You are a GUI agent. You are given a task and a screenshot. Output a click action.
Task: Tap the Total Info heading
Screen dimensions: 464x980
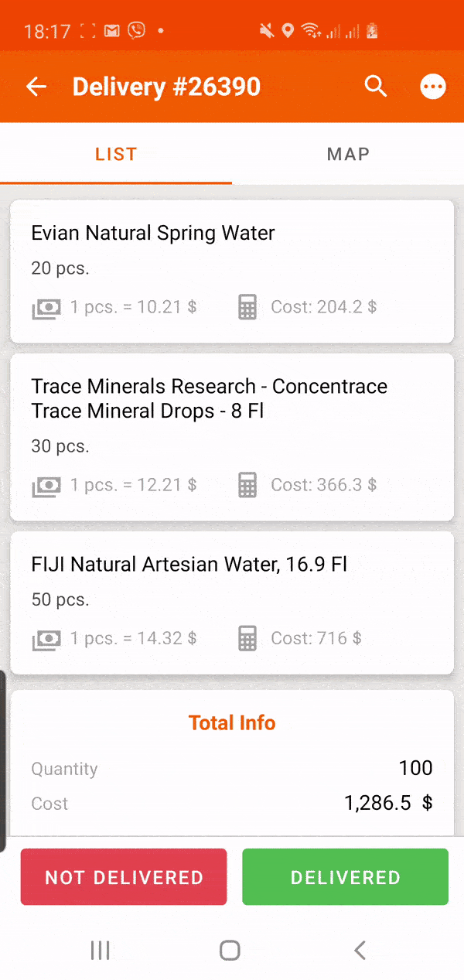(x=232, y=723)
